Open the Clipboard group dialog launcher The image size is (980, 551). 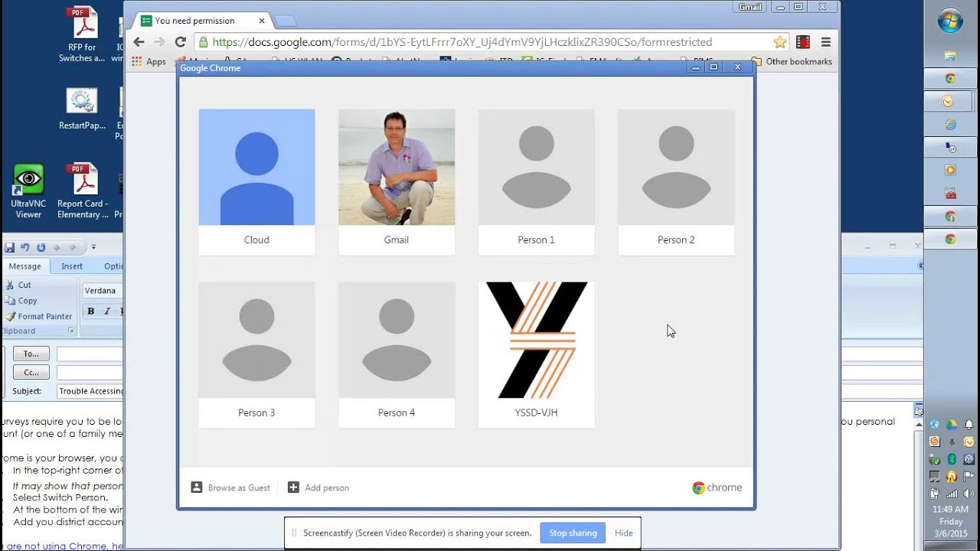pos(71,331)
